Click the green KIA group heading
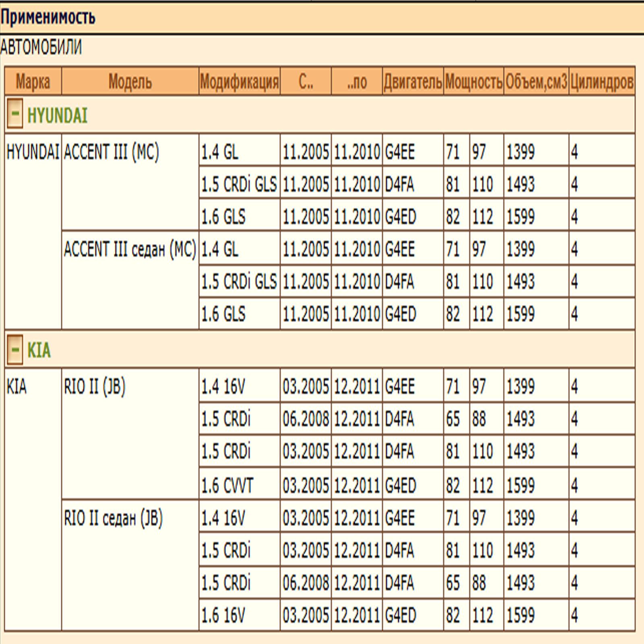Screen dimensions: 644x644 (x=39, y=350)
